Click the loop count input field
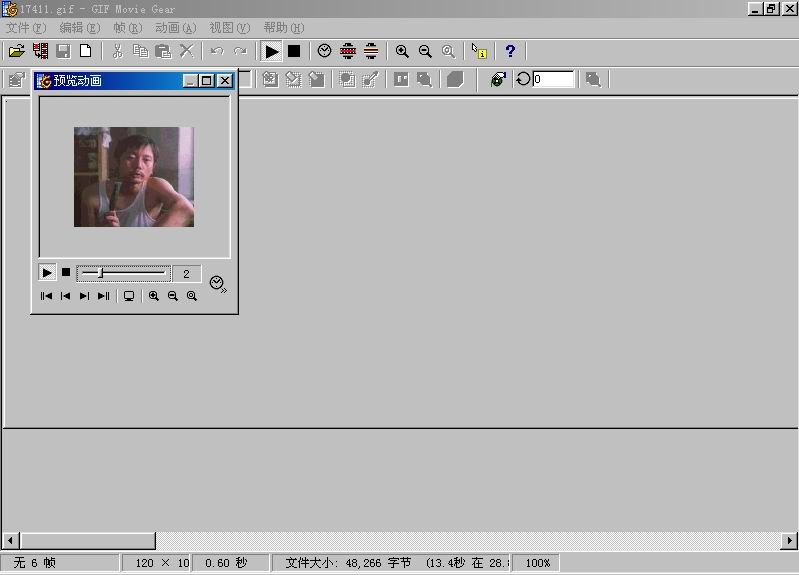799x575 pixels. click(553, 79)
